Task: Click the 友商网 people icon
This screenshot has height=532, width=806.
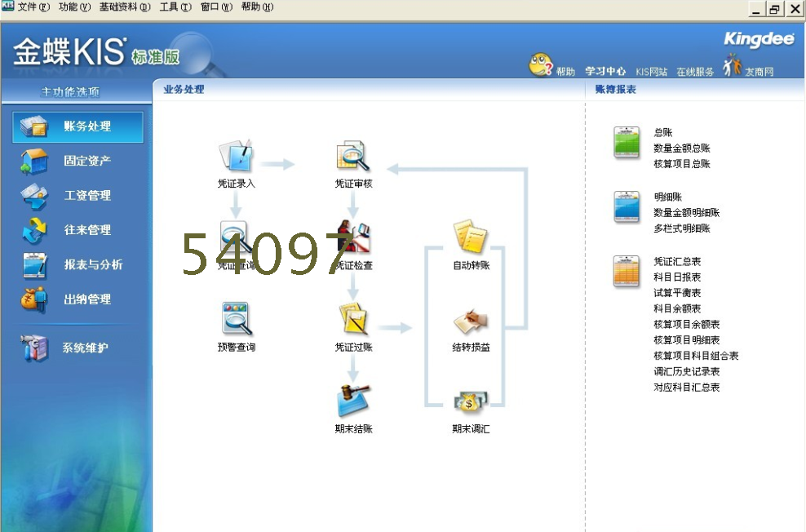Action: (x=732, y=66)
